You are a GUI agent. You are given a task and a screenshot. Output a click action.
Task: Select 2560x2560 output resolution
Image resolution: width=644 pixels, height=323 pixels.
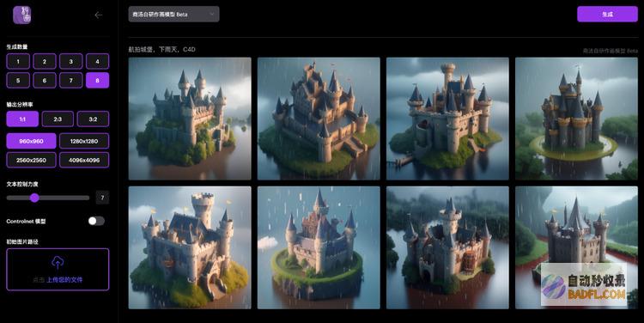pos(31,160)
